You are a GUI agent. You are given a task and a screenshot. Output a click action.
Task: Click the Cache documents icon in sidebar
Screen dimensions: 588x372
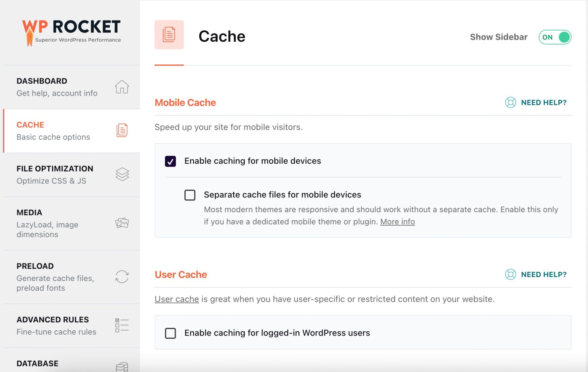122,130
